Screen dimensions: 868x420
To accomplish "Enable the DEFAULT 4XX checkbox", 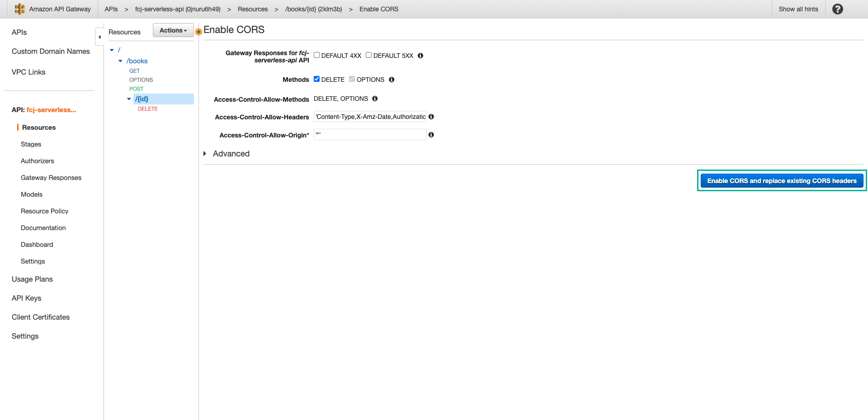I will (x=317, y=55).
